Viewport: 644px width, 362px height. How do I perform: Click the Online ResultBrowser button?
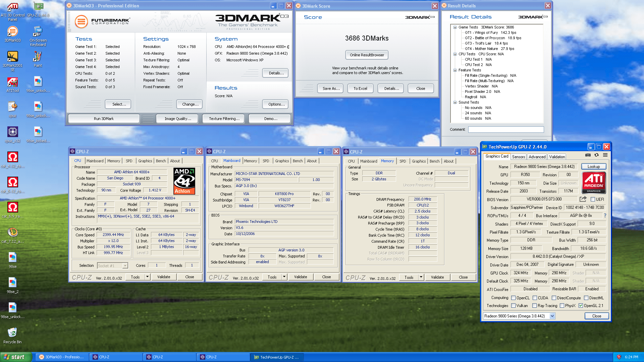[x=367, y=55]
